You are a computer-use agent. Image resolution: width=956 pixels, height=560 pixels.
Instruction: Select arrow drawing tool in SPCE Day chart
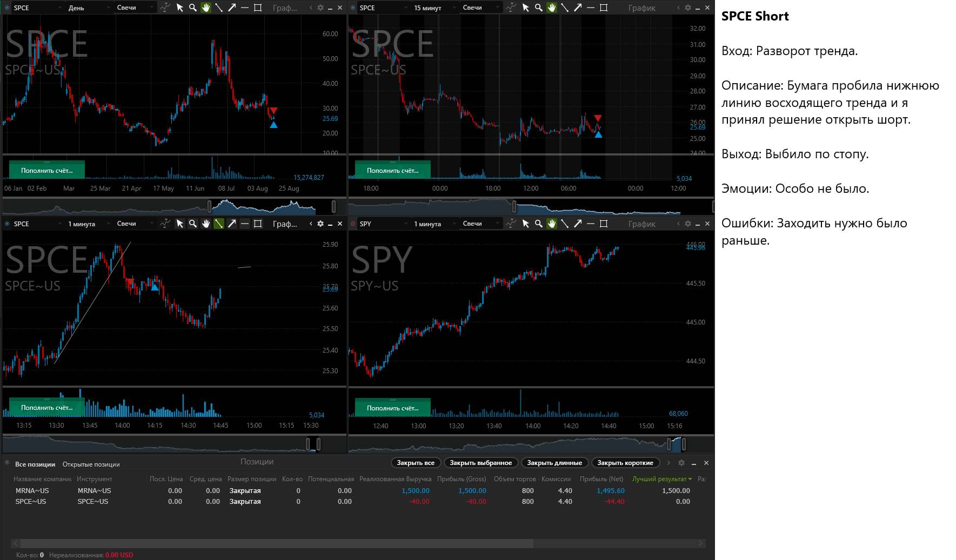pyautogui.click(x=232, y=8)
